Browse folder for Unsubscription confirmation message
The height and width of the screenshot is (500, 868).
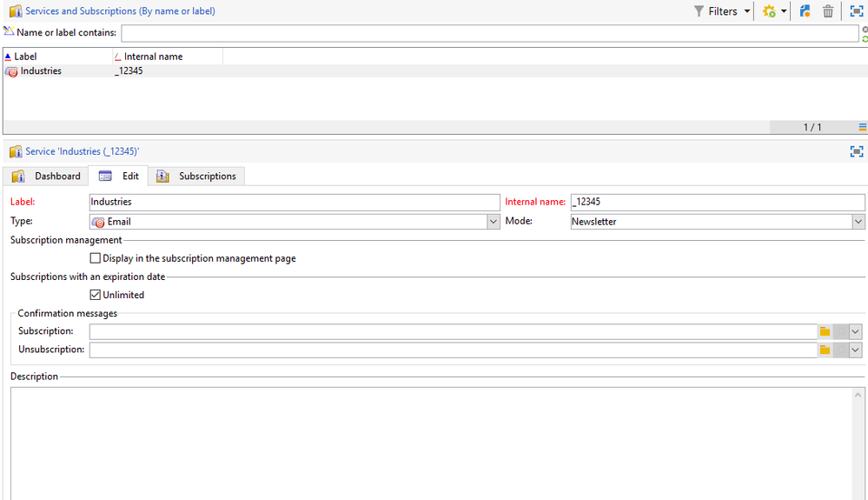point(825,350)
